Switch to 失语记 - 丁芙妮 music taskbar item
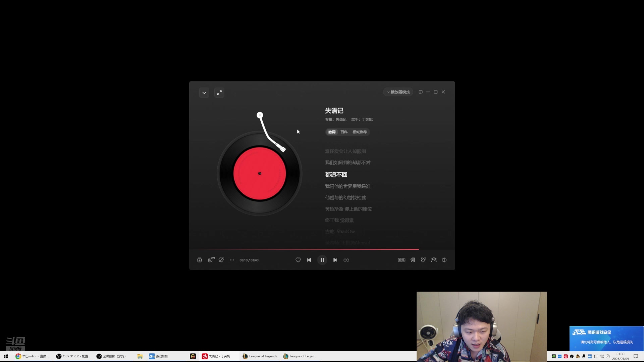The width and height of the screenshot is (644, 362). click(x=219, y=356)
